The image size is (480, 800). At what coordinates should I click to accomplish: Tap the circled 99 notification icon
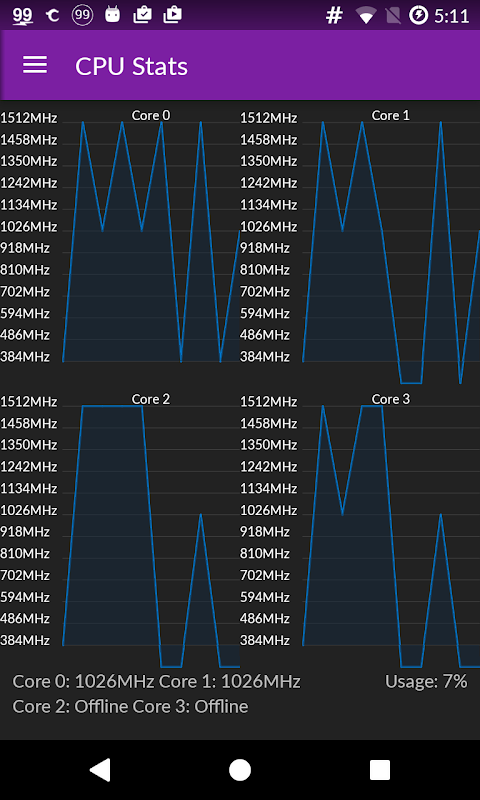coord(82,15)
